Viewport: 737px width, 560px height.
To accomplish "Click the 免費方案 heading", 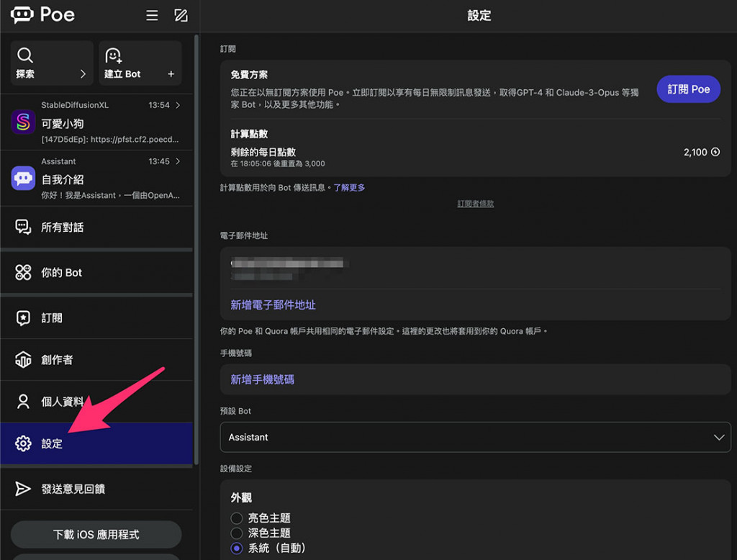I will coord(249,75).
